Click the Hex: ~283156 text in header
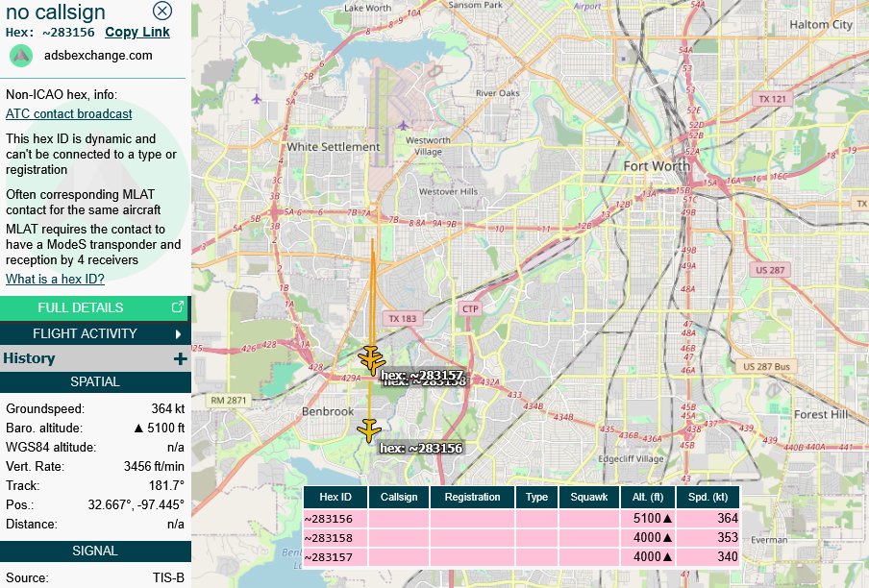The width and height of the screenshot is (869, 588). pyautogui.click(x=50, y=32)
